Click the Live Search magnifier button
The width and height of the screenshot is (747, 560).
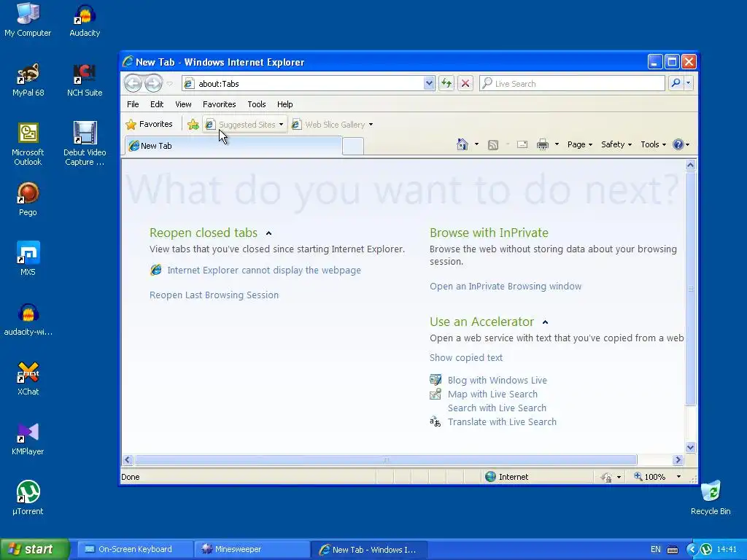tap(676, 83)
